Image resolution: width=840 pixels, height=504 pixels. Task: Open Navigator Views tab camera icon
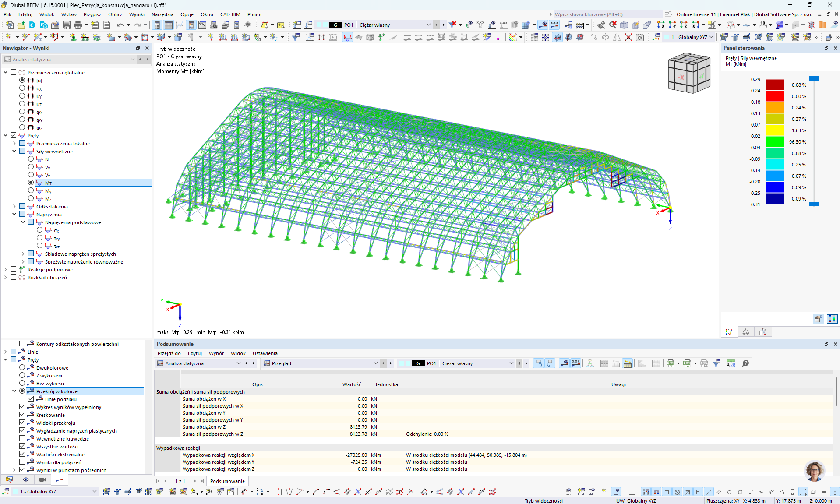tap(42, 479)
